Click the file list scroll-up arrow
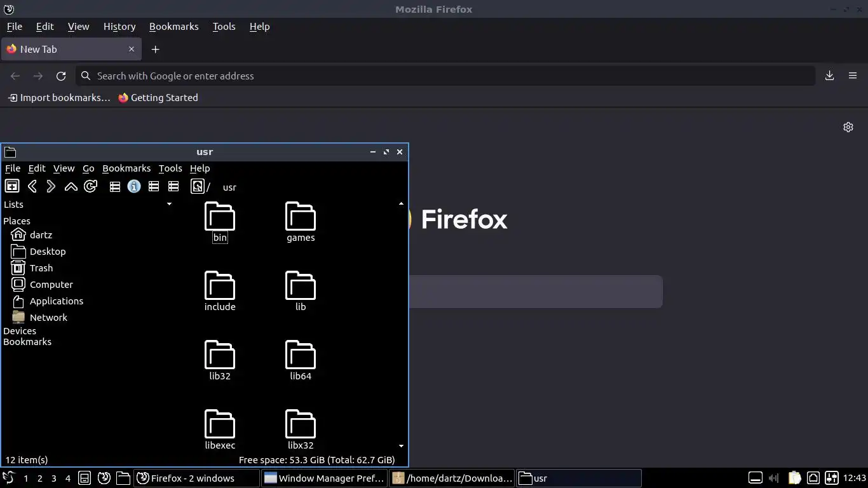The image size is (868, 488). pos(401,204)
